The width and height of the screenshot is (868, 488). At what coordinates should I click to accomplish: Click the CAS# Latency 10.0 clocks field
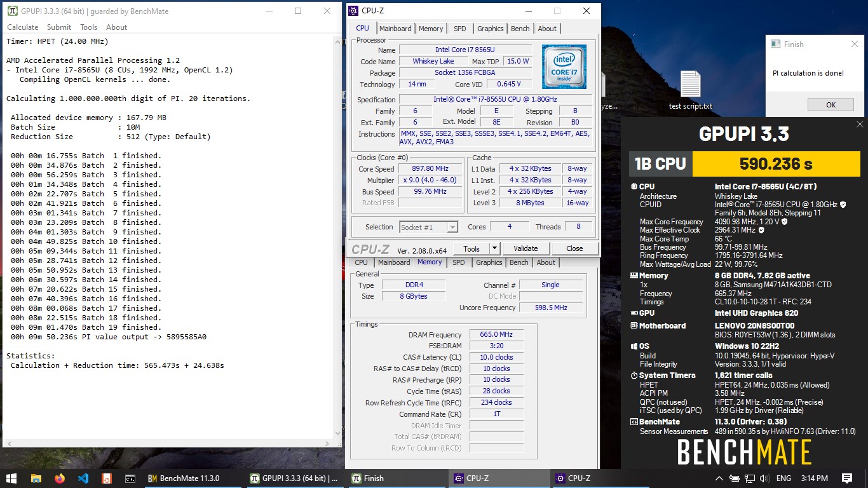[496, 357]
